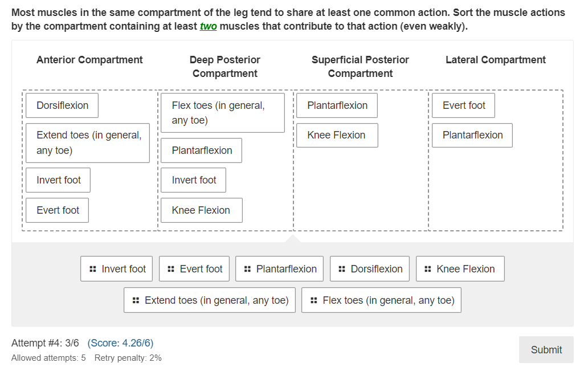Select Knee Flexion tile in Superficial Posterior Compartment
This screenshot has height=375, width=588.
337,136
